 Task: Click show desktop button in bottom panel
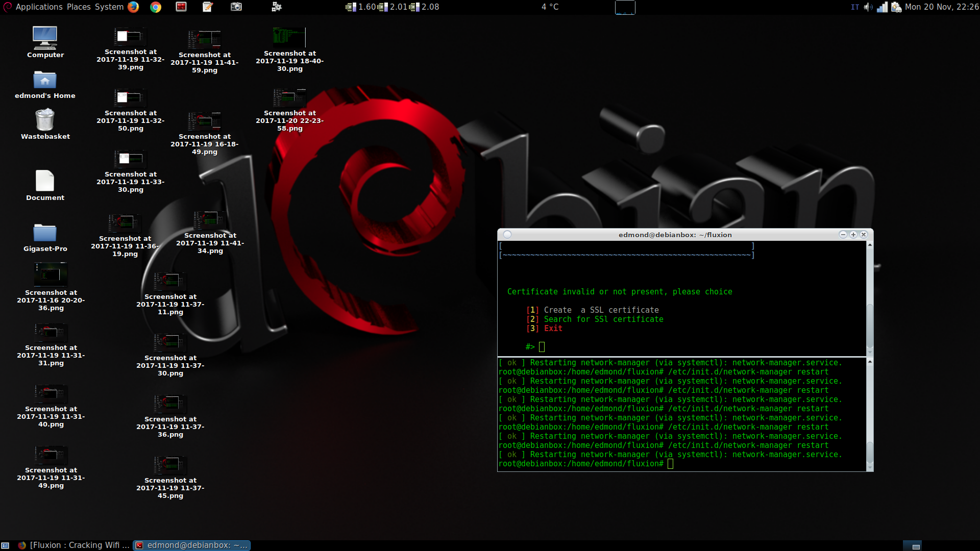click(5, 545)
